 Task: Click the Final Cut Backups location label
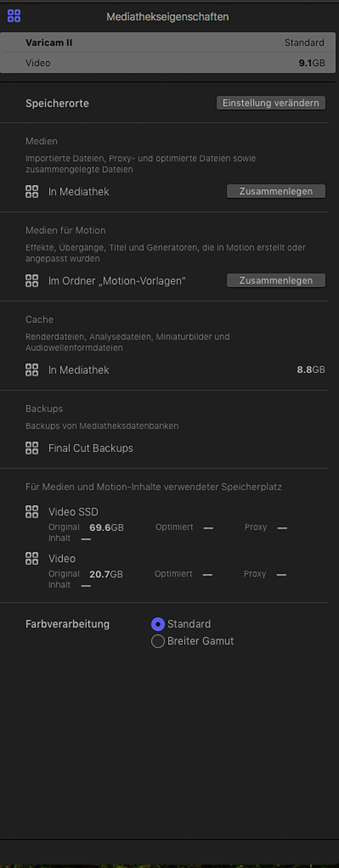91,448
